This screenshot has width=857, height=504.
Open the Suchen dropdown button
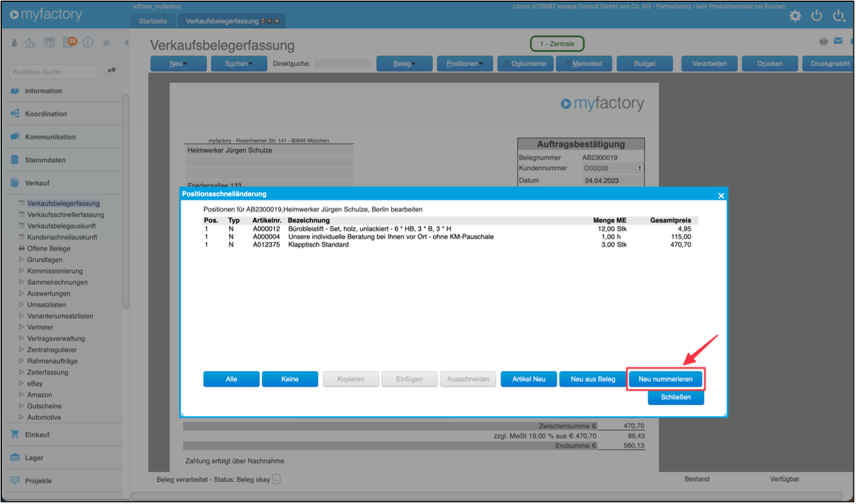pyautogui.click(x=239, y=64)
